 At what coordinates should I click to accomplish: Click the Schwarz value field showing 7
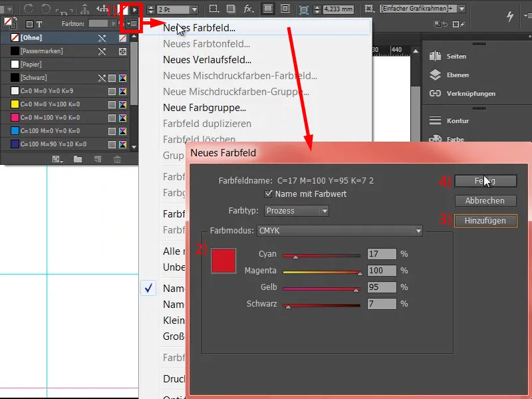tap(382, 304)
